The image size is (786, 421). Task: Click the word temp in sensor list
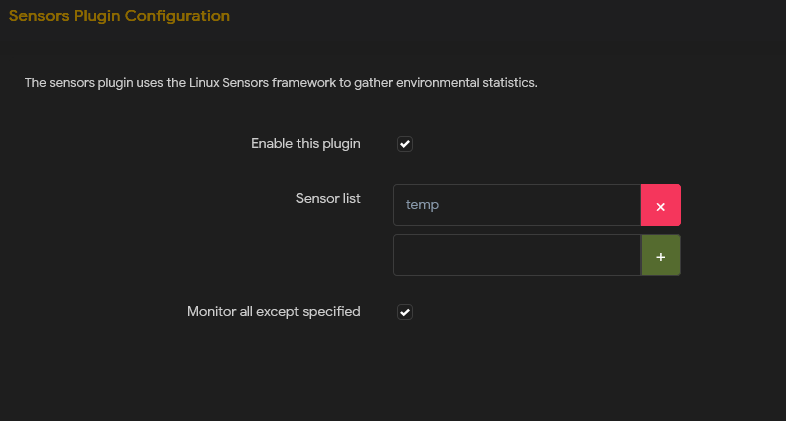[423, 205]
